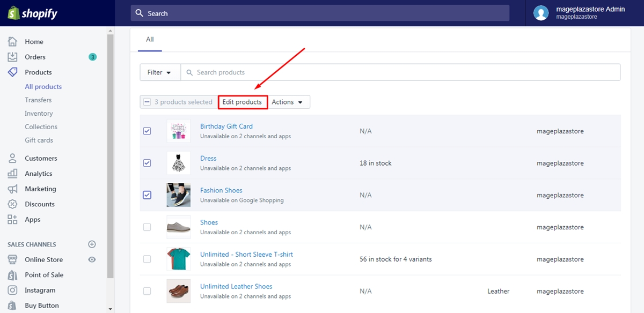Click the '18 in stock' inventory text
The width and height of the screenshot is (644, 313).
376,163
